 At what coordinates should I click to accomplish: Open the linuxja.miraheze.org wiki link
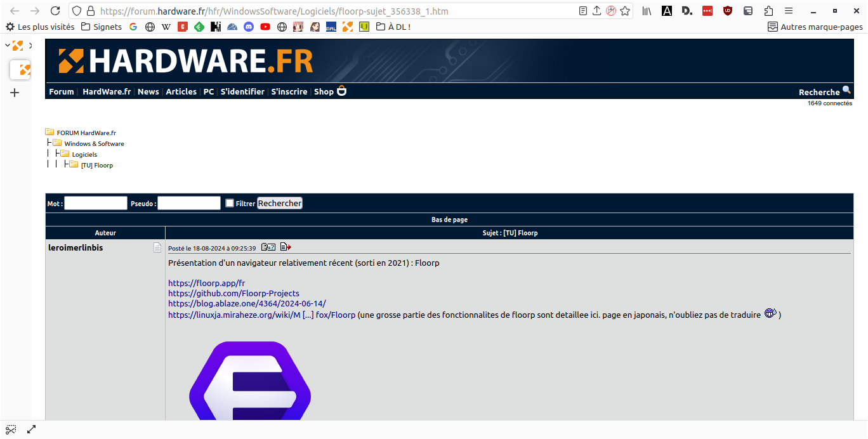pyautogui.click(x=261, y=314)
